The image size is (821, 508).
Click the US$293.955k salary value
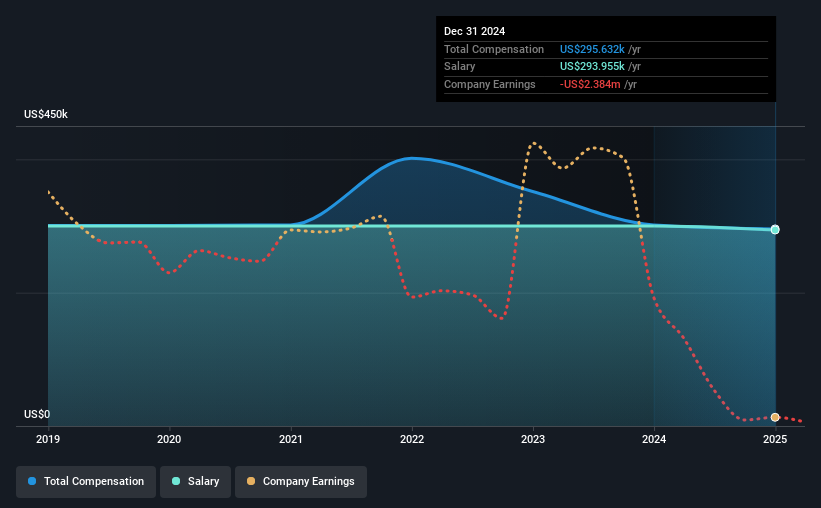(592, 67)
